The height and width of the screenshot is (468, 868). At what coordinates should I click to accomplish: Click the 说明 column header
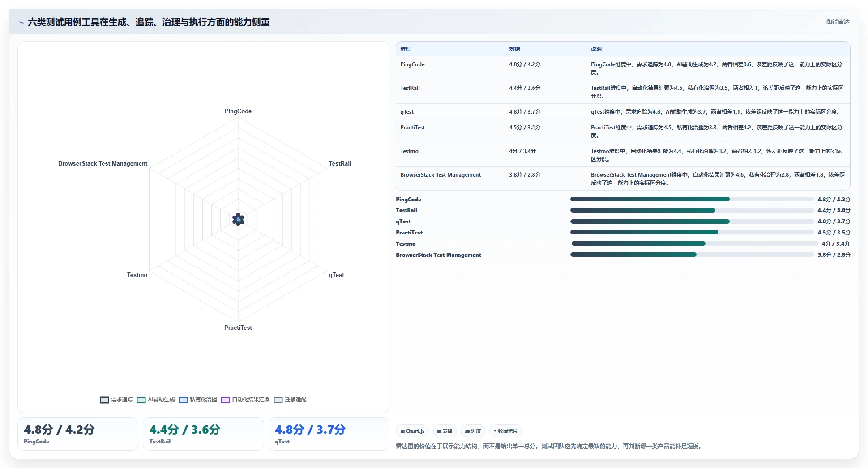coord(596,49)
